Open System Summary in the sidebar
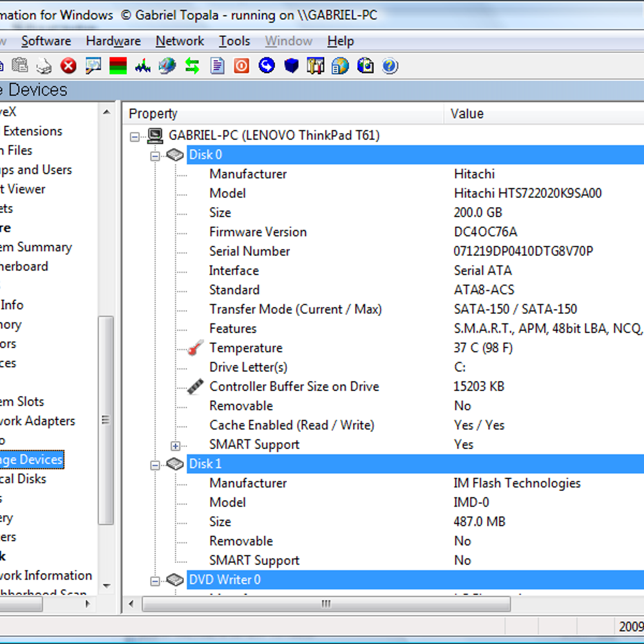Image resolution: width=644 pixels, height=644 pixels. [x=35, y=247]
